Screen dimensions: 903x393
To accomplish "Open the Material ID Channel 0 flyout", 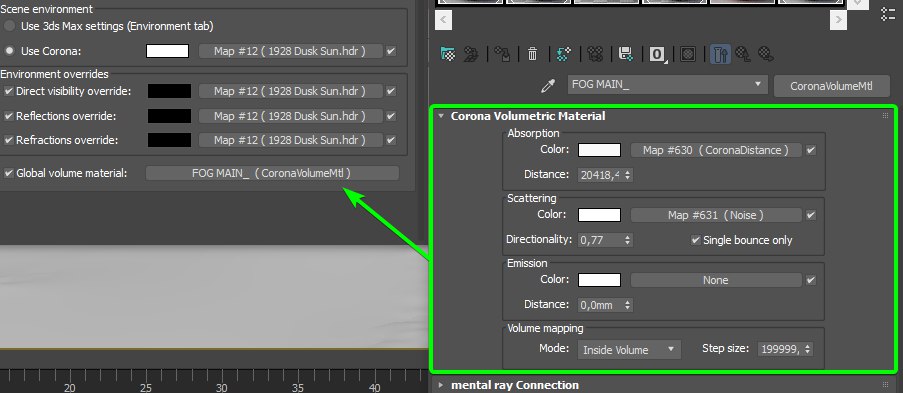I will (657, 54).
